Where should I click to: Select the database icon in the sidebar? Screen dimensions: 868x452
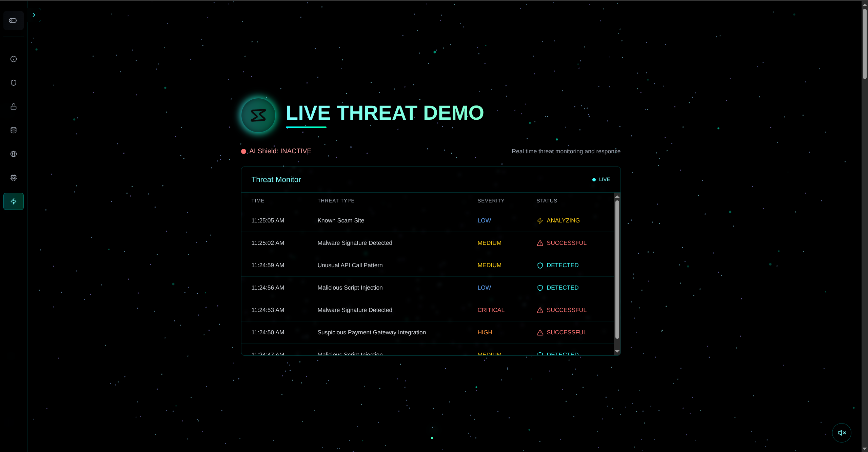tap(13, 130)
